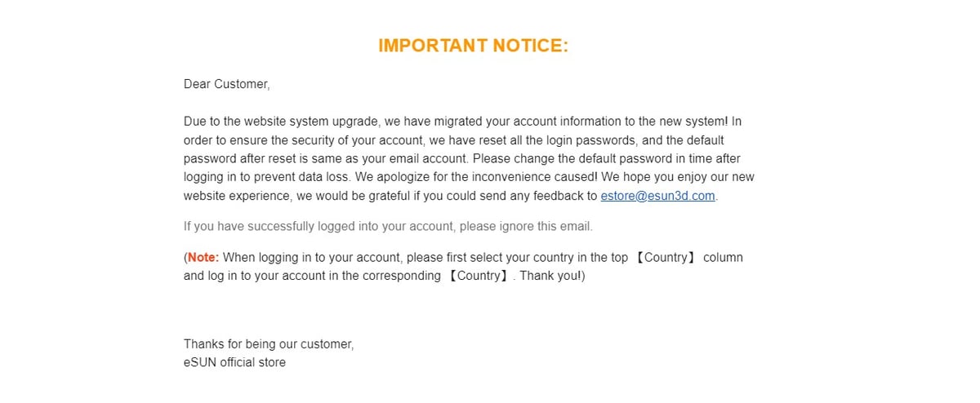The height and width of the screenshot is (403, 980).
Task: Click the Dear Customer greeting
Action: point(226,84)
